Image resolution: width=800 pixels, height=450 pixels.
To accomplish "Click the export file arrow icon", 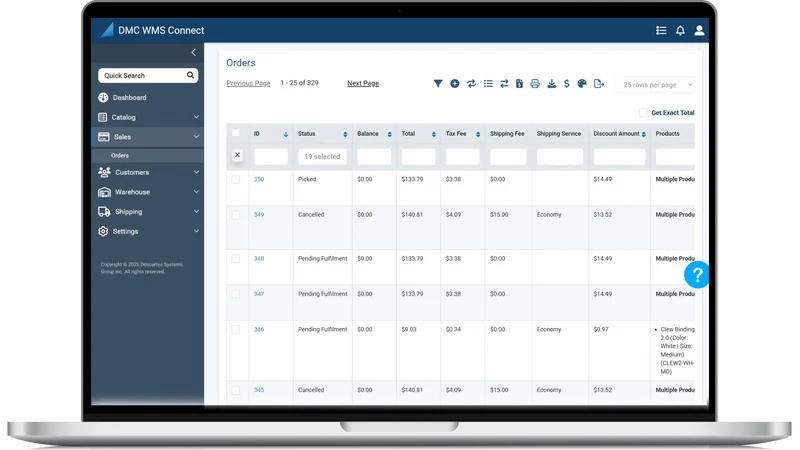I will pyautogui.click(x=599, y=83).
